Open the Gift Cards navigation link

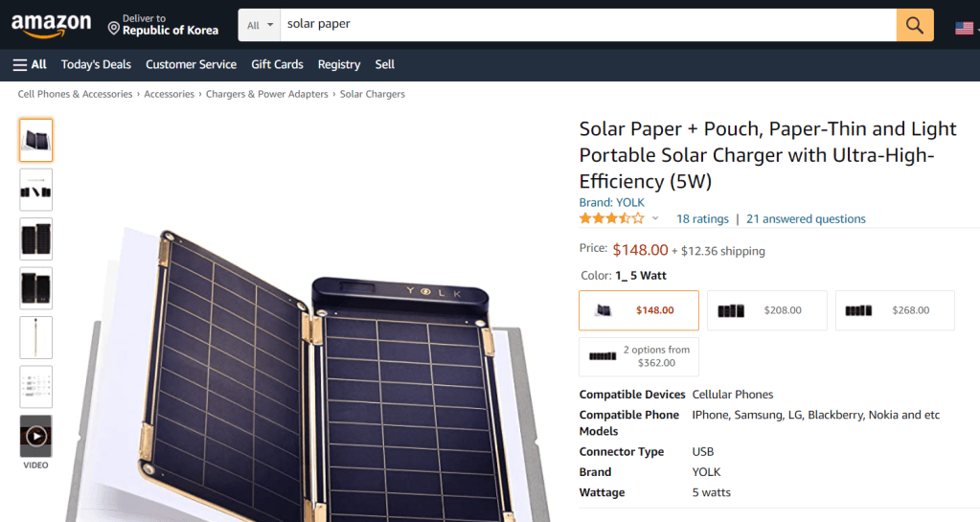coord(277,64)
